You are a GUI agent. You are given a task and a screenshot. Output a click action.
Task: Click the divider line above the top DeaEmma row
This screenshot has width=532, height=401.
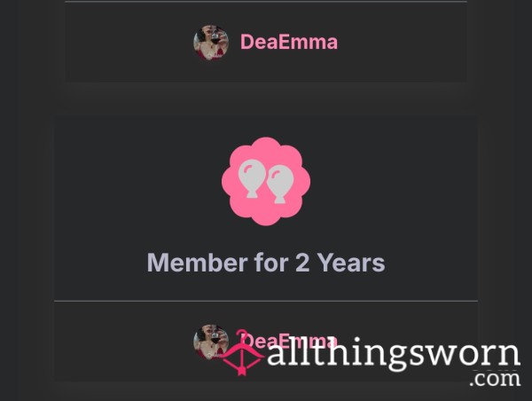point(266,2)
